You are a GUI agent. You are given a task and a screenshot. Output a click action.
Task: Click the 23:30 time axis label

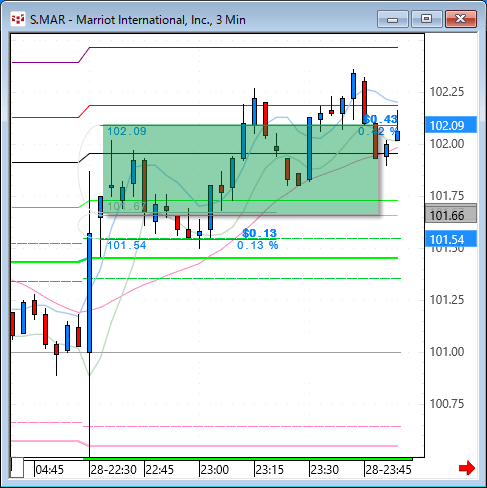tap(324, 470)
